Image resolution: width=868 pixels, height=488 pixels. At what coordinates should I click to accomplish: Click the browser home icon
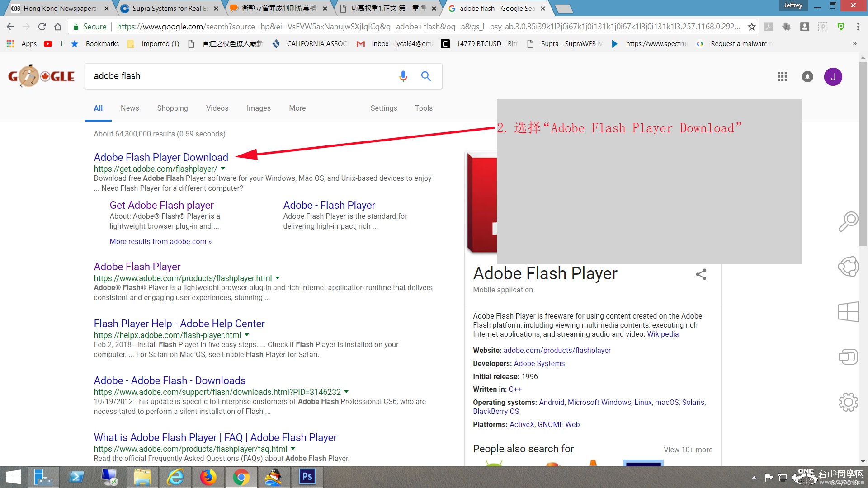tap(58, 27)
